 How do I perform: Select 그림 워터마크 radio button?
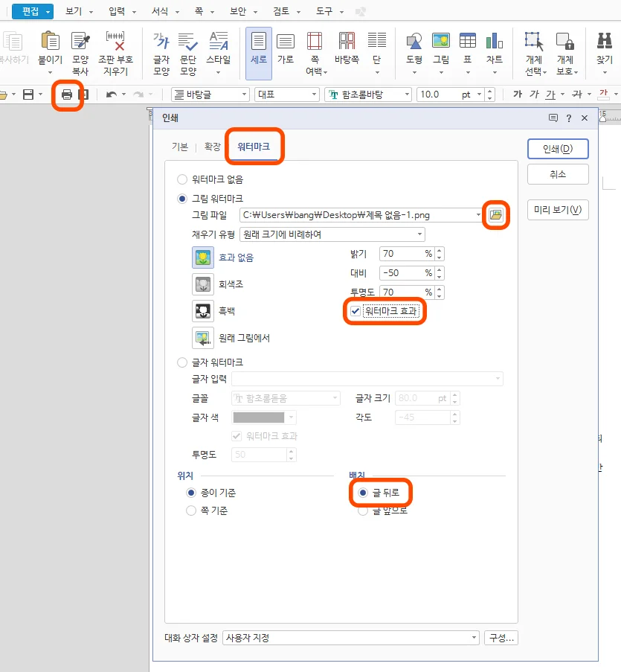182,199
